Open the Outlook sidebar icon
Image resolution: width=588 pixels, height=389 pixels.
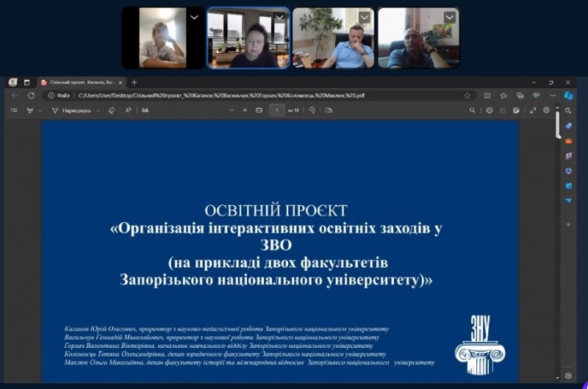point(568,186)
